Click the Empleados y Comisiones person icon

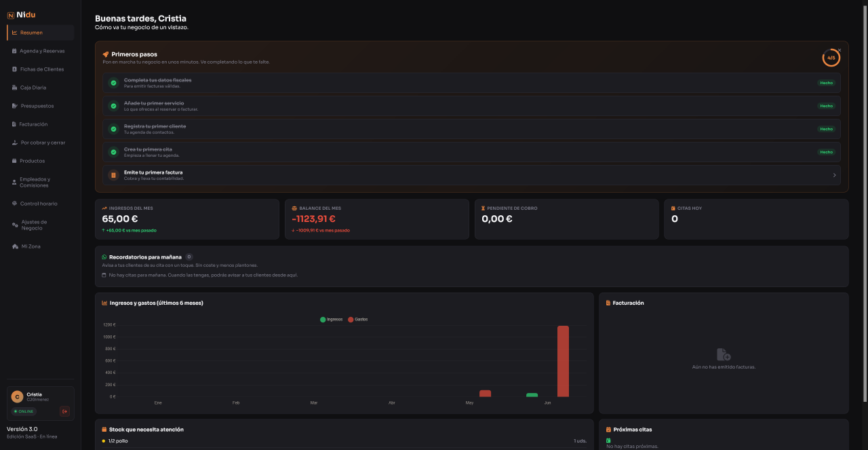[14, 182]
